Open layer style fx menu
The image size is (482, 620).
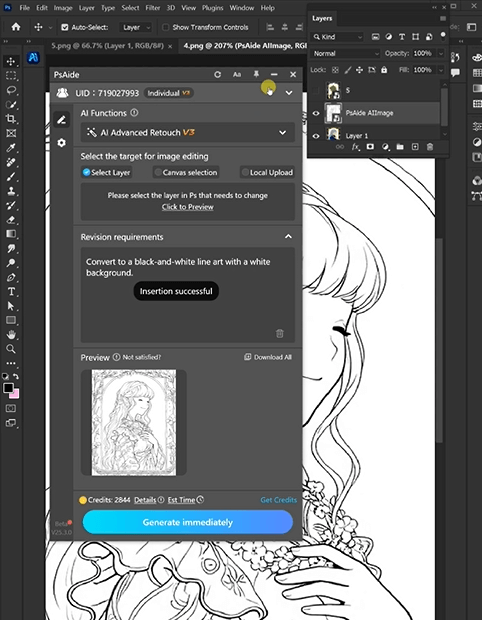click(x=355, y=147)
